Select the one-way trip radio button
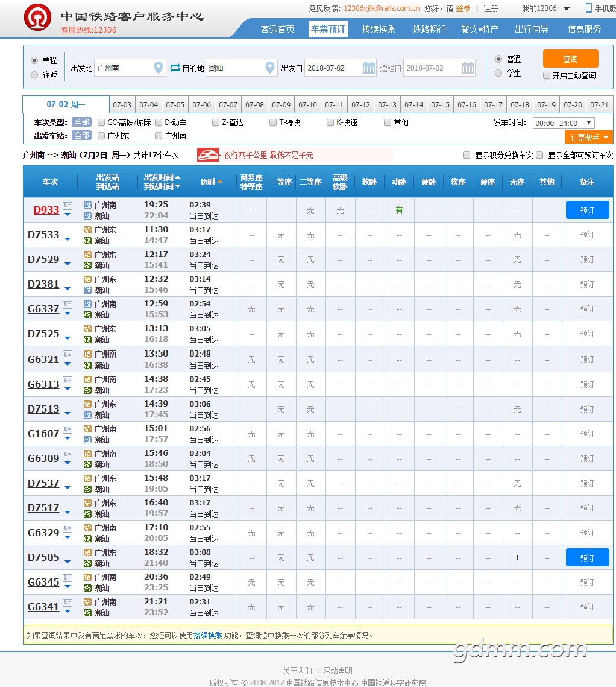 click(x=34, y=60)
